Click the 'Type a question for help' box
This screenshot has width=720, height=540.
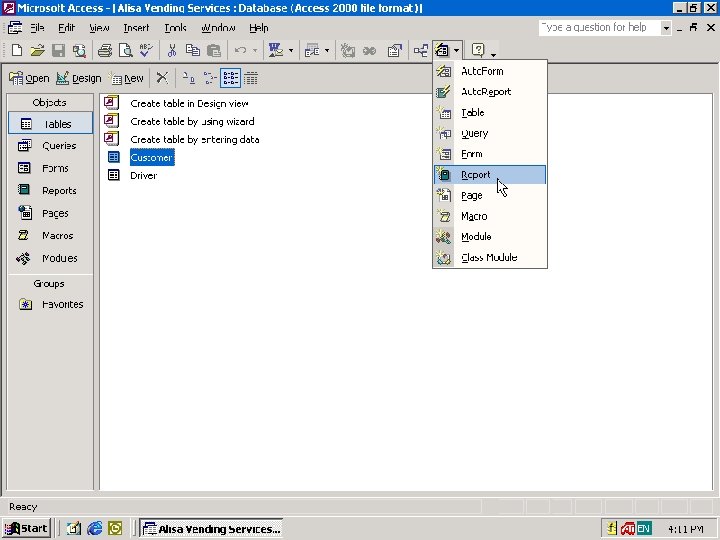point(600,28)
